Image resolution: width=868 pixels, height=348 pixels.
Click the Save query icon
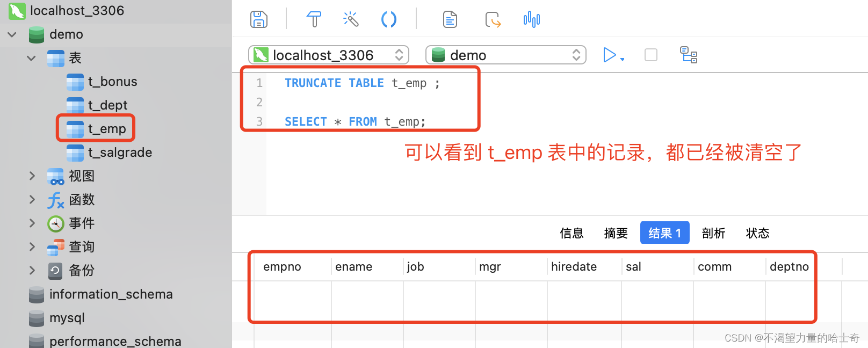pos(259,19)
